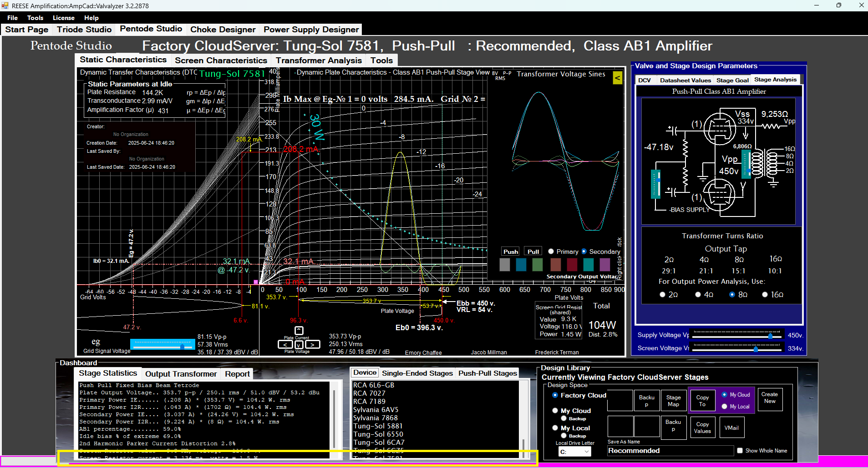The width and height of the screenshot is (868, 468).
Task: Open the Local Drive Letter dropdown
Action: click(574, 452)
